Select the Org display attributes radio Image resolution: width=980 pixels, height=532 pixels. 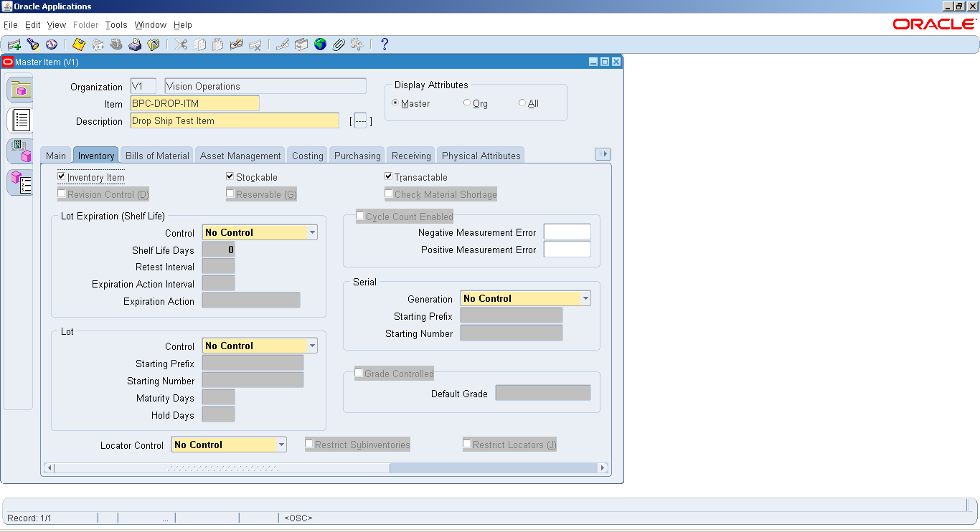[x=467, y=103]
